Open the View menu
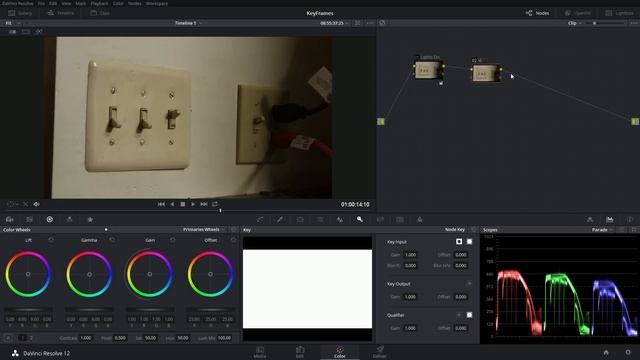Viewport: 640px width, 360px height. 66,3
